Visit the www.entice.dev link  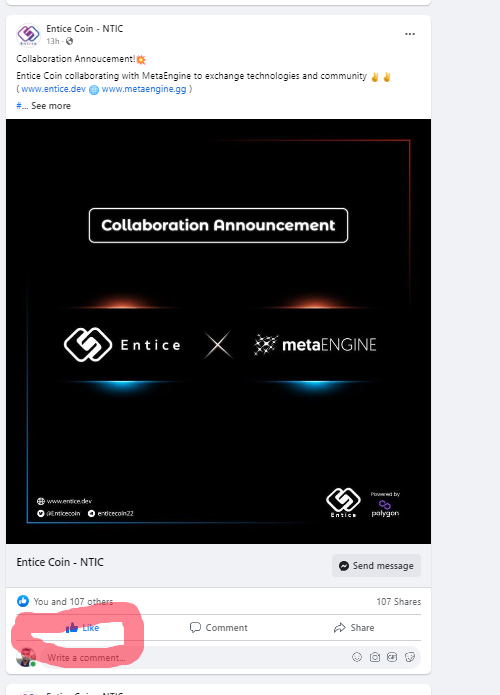click(54, 89)
